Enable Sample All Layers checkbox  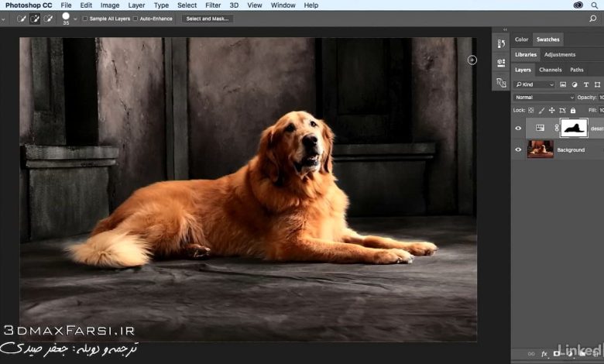(85, 18)
